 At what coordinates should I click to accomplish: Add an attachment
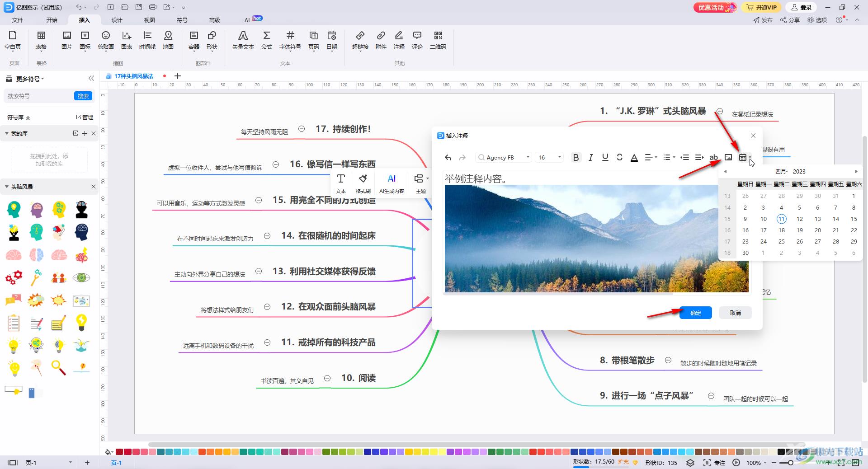[381, 40]
